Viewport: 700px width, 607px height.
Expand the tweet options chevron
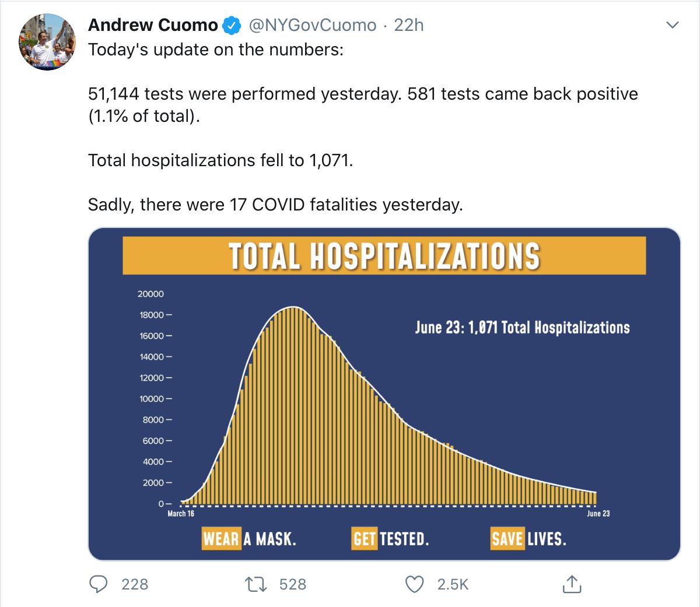tap(673, 26)
